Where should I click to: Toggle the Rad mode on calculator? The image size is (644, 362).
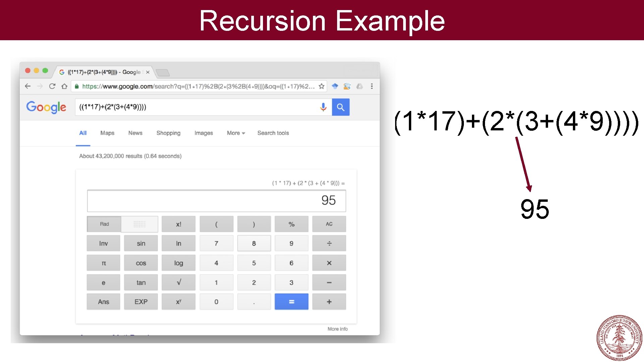point(105,224)
